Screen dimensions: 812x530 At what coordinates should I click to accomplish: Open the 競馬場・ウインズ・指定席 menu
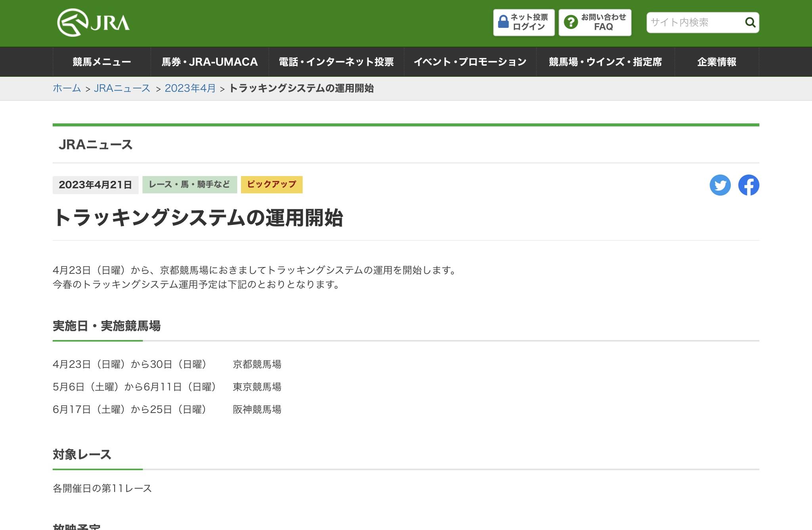point(605,62)
